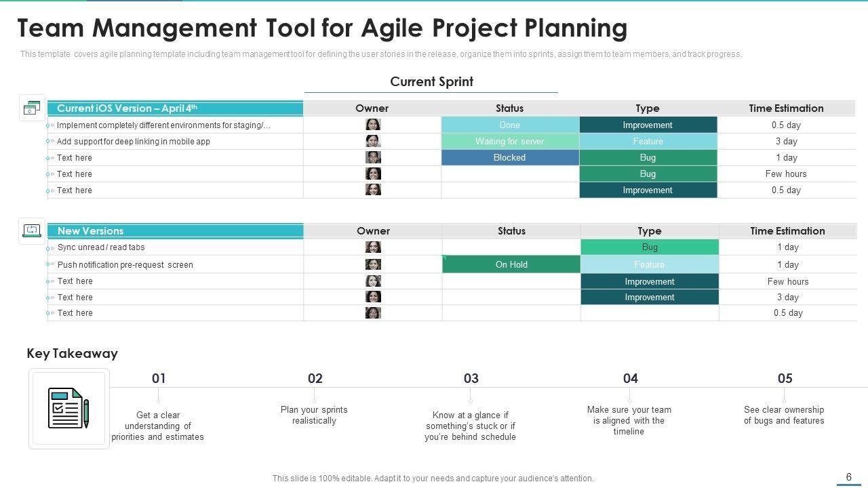Click the Blocked status cell
Viewport: 868px width, 488px height.
pyautogui.click(x=510, y=157)
